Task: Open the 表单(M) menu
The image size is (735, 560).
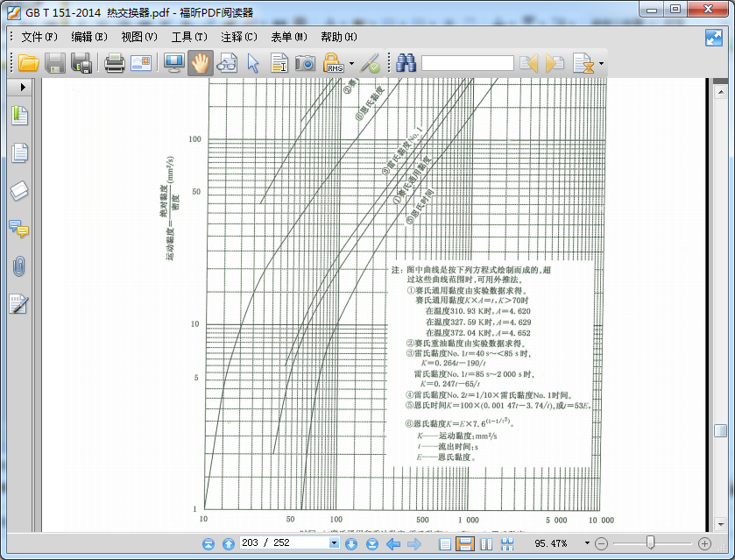Action: pos(289,37)
